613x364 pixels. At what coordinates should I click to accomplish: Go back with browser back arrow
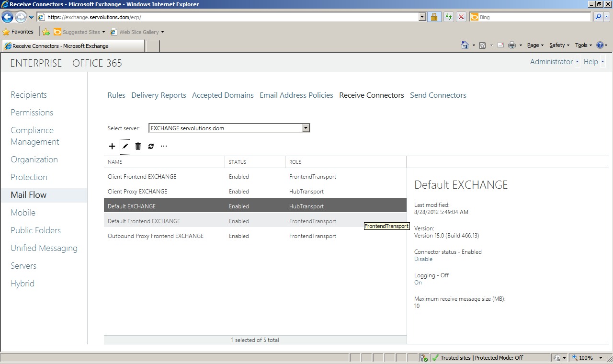click(x=7, y=17)
